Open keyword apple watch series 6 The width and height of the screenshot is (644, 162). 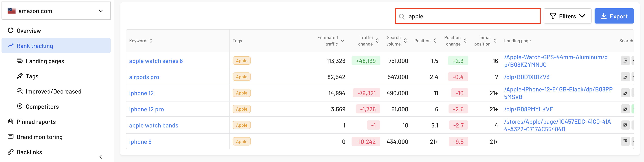tap(156, 61)
